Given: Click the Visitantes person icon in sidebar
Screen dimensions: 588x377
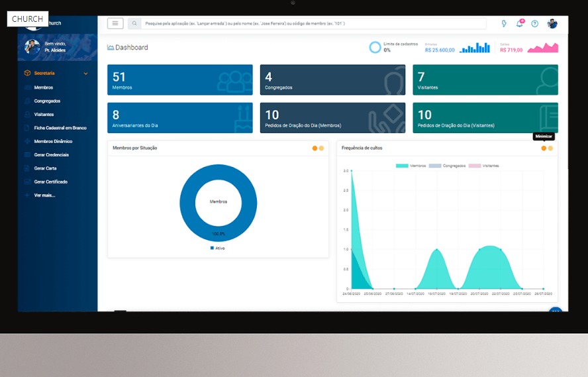Looking at the screenshot, I should click(x=27, y=114).
